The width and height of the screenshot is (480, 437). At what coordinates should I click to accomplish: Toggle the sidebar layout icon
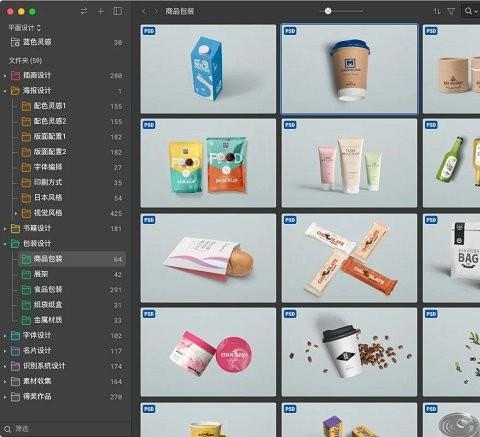(118, 11)
